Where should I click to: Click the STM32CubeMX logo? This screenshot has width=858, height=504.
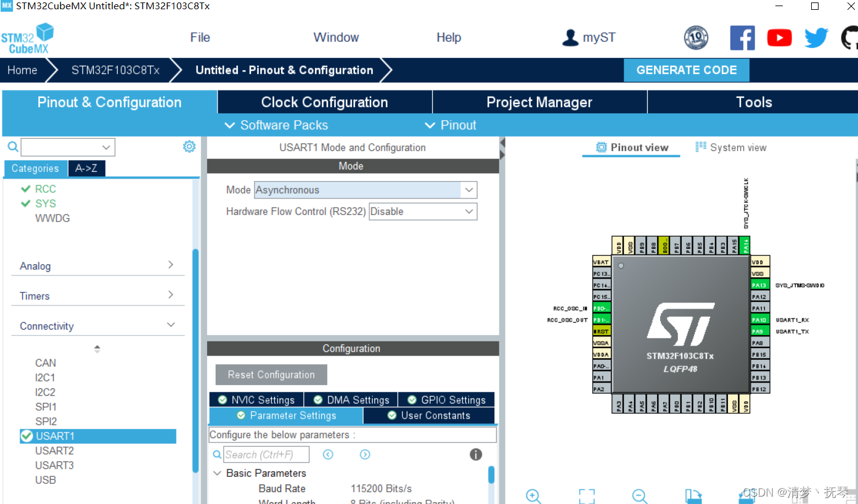pyautogui.click(x=28, y=38)
